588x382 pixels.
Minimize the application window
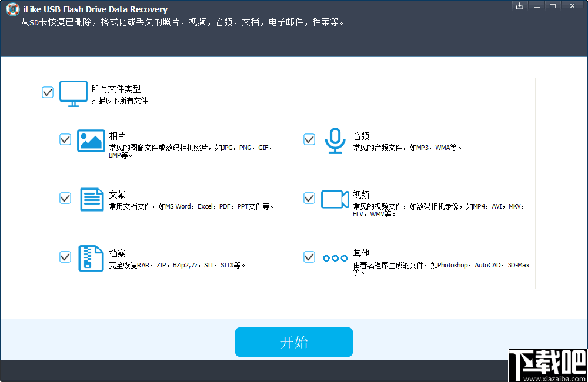537,6
